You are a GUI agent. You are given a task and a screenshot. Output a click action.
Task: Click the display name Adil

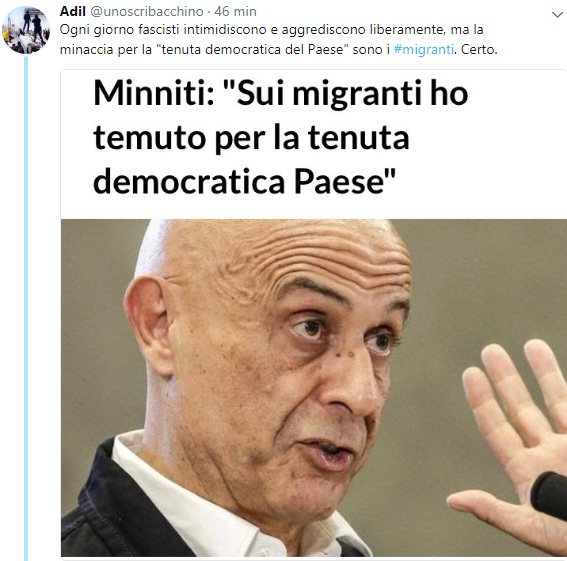pyautogui.click(x=72, y=12)
